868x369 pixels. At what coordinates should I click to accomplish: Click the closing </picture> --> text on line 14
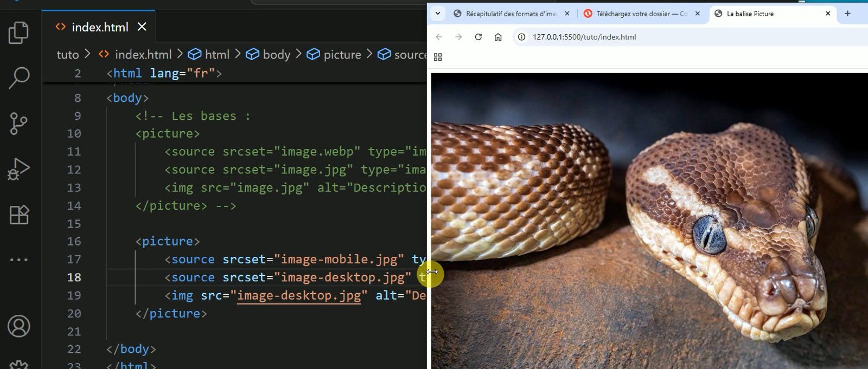(186, 206)
